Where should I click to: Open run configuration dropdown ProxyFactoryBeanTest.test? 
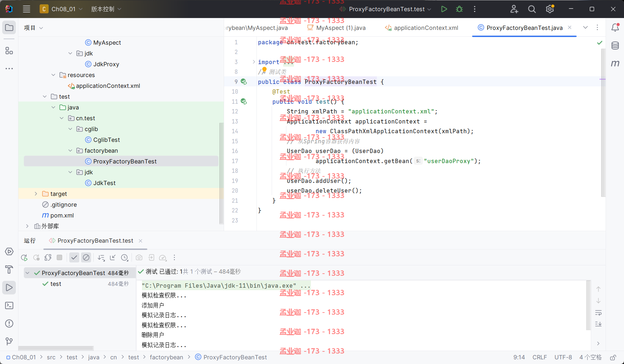click(x=385, y=9)
